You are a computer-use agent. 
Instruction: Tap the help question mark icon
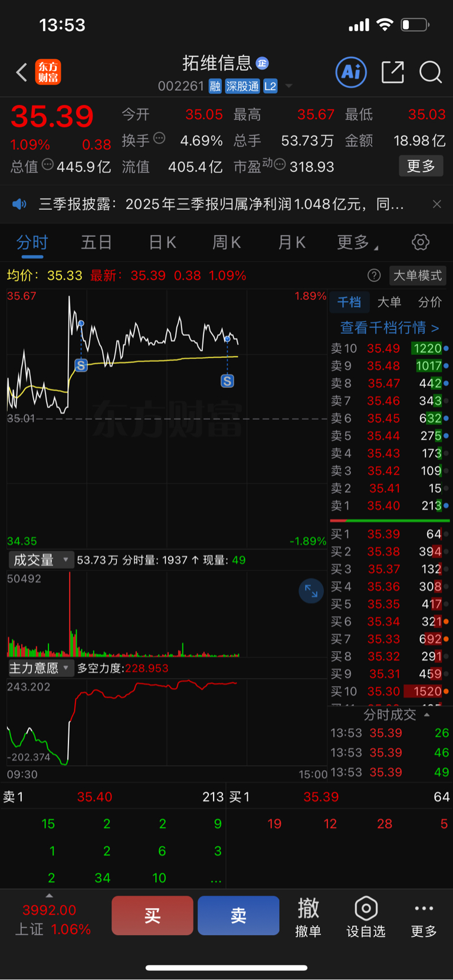tap(374, 275)
